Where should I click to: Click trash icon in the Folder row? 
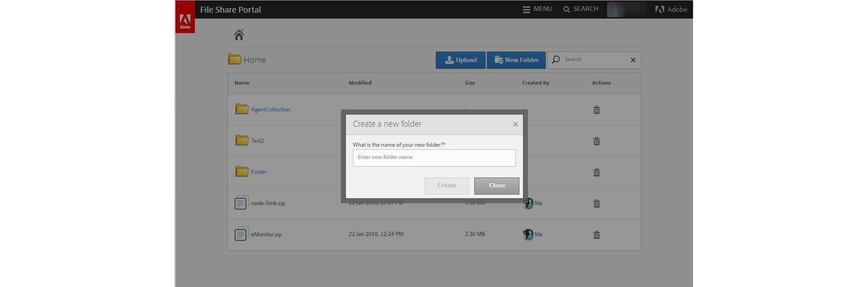click(x=597, y=172)
